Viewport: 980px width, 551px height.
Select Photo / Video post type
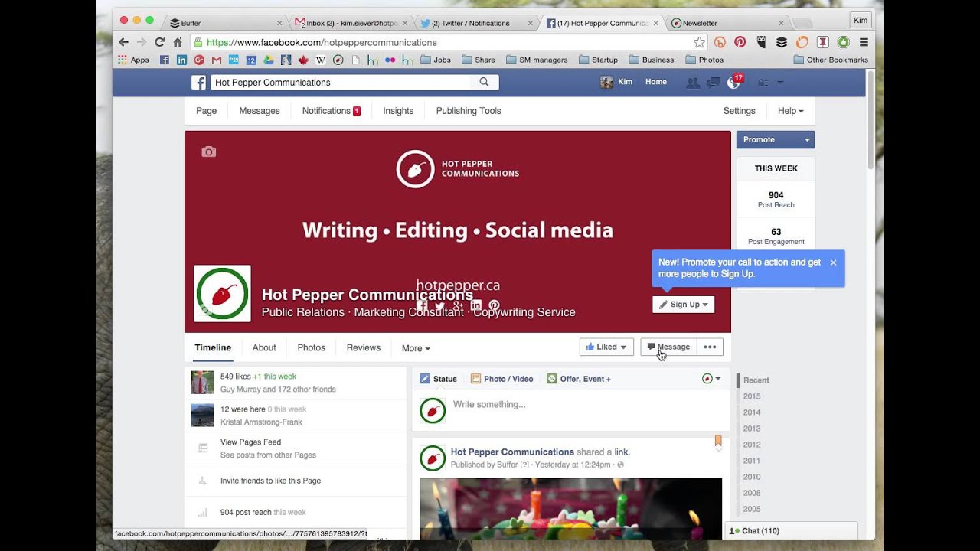pos(501,379)
